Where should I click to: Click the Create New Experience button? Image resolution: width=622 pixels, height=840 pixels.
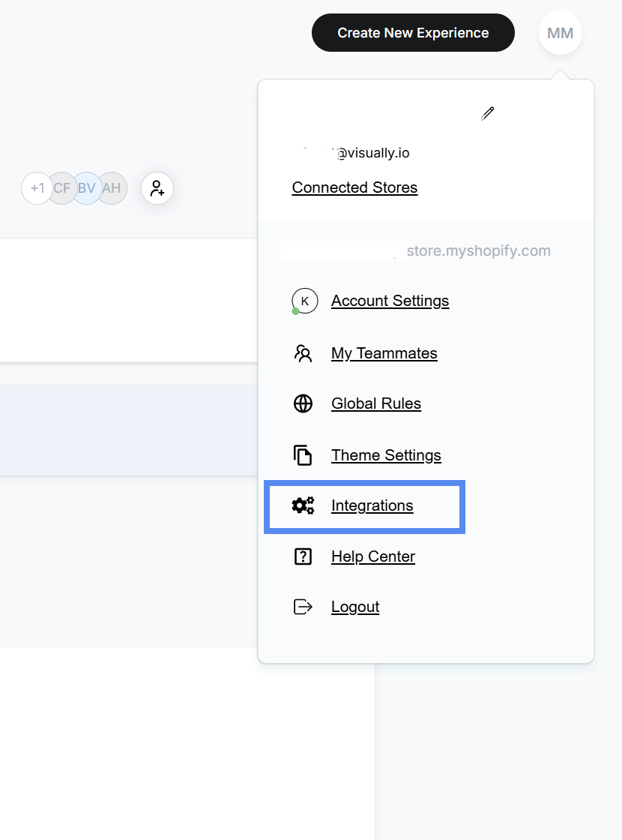point(413,32)
